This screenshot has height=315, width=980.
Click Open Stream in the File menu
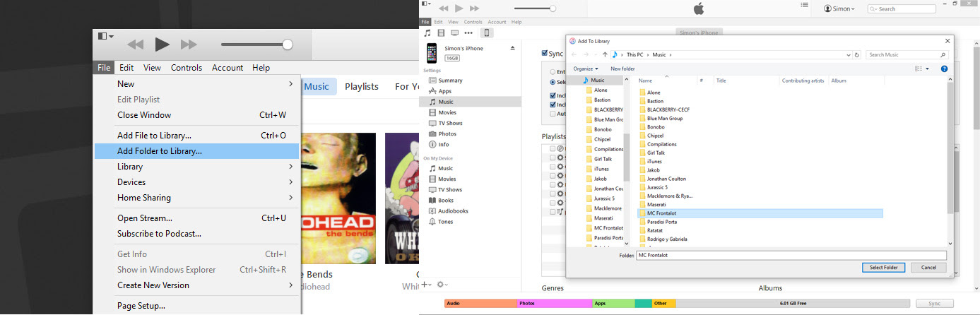(x=197, y=218)
